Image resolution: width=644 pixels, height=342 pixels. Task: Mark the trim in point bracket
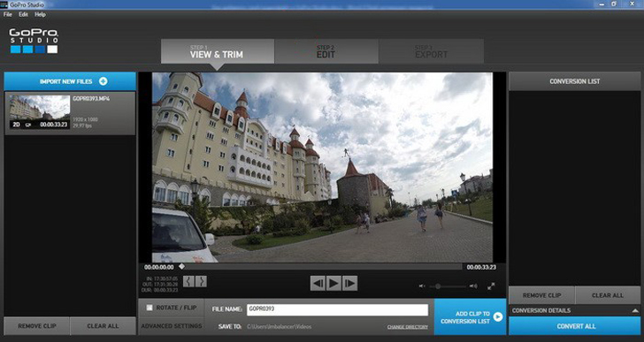click(188, 281)
